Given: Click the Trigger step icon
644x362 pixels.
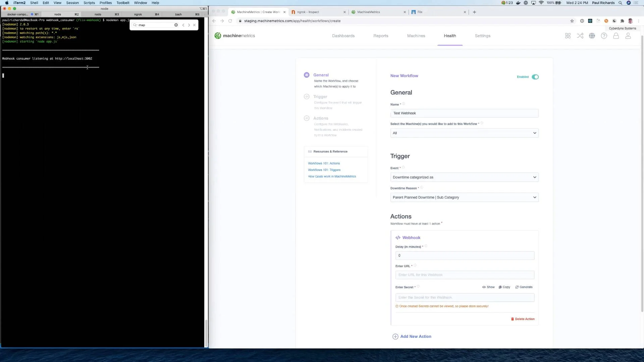Looking at the screenshot, I should pos(307,97).
